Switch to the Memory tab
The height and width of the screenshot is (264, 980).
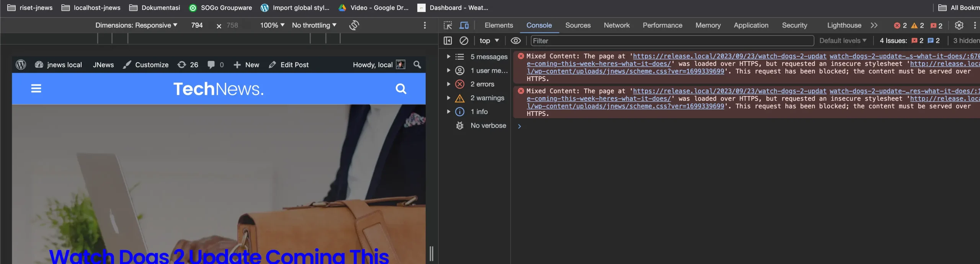[x=708, y=25]
